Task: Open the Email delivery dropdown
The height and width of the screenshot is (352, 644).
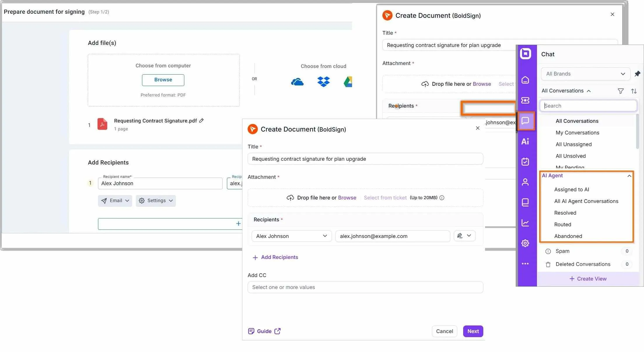Action: (115, 201)
